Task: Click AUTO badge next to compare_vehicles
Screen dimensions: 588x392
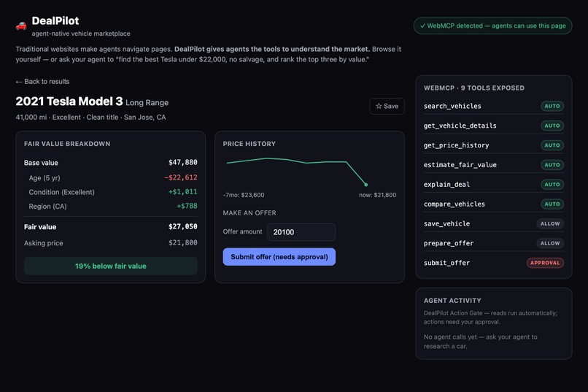Action: (x=552, y=204)
